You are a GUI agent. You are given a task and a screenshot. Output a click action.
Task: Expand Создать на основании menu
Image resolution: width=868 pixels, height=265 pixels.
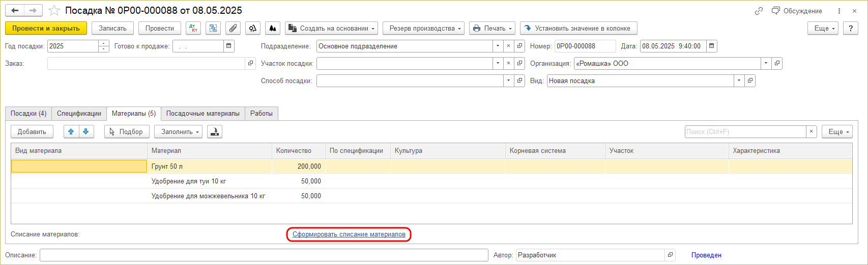[332, 29]
